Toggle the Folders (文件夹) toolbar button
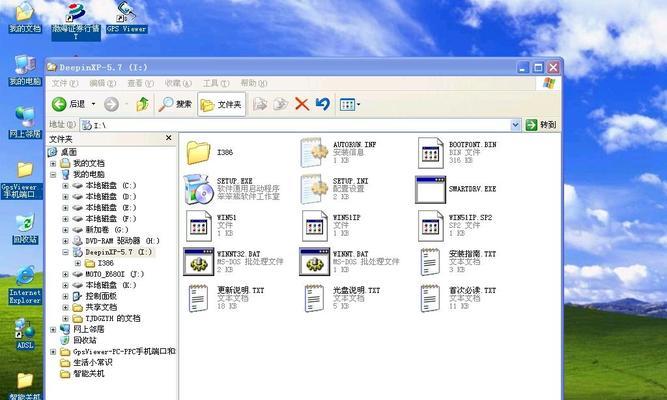 coord(221,104)
